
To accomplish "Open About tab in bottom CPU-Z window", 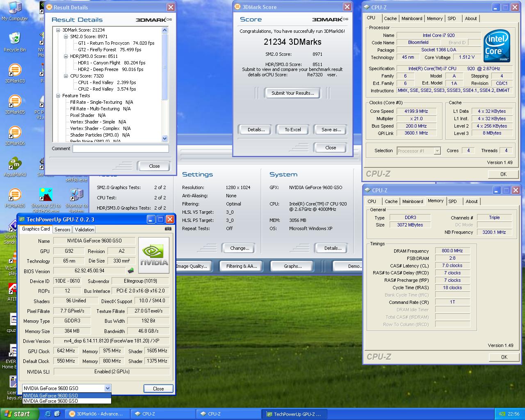I will 471,201.
